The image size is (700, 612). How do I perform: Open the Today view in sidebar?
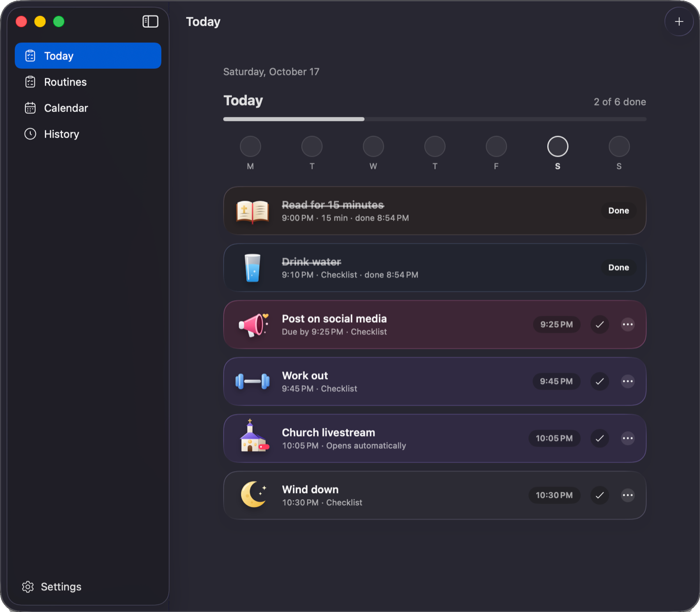coord(88,56)
